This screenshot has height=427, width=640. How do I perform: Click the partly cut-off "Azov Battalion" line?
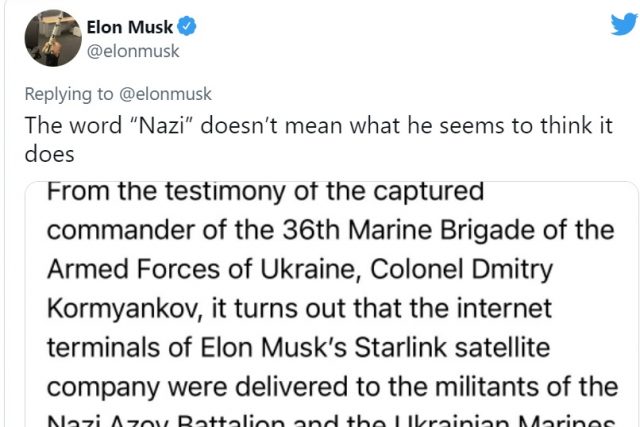pos(189,421)
